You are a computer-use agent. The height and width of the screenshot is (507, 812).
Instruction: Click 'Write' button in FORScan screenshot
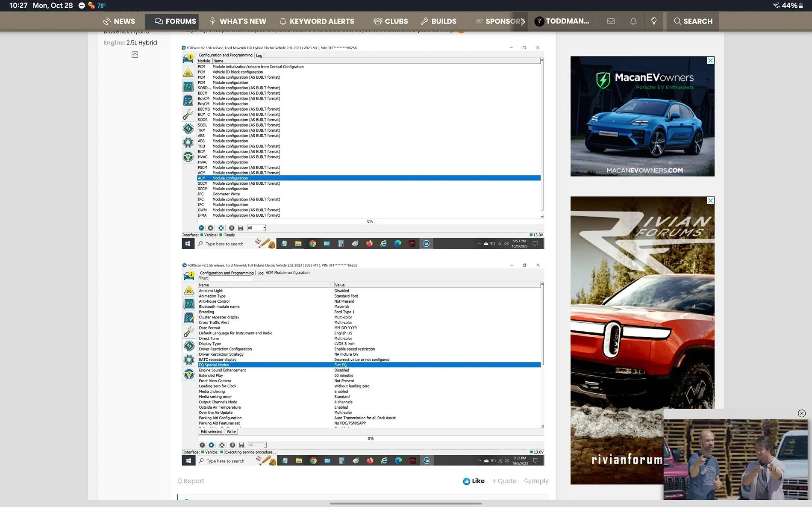(231, 432)
